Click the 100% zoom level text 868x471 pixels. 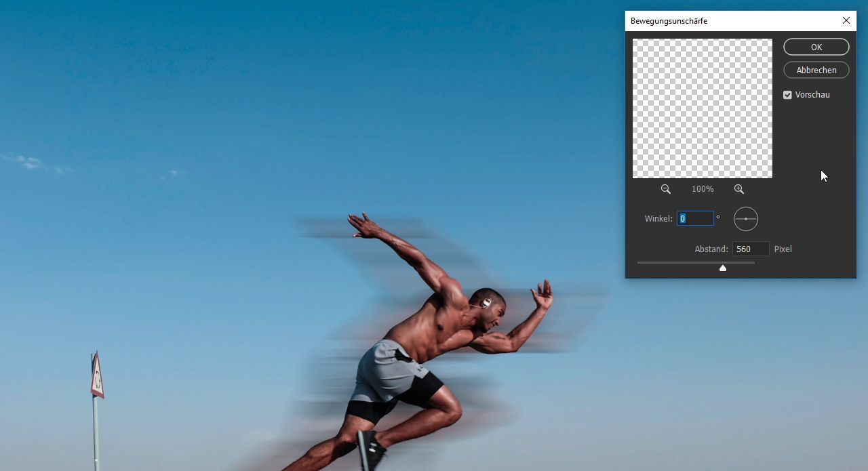703,190
